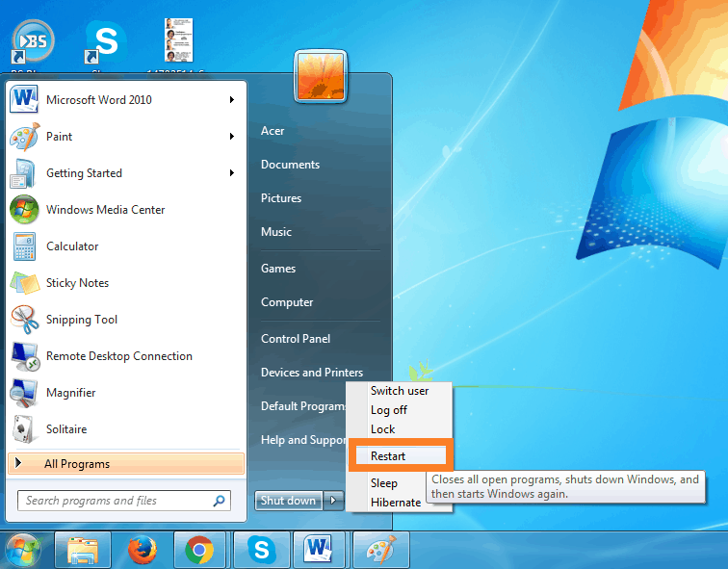
Task: Launch Snipping Tool scissors icon
Action: coord(25,320)
